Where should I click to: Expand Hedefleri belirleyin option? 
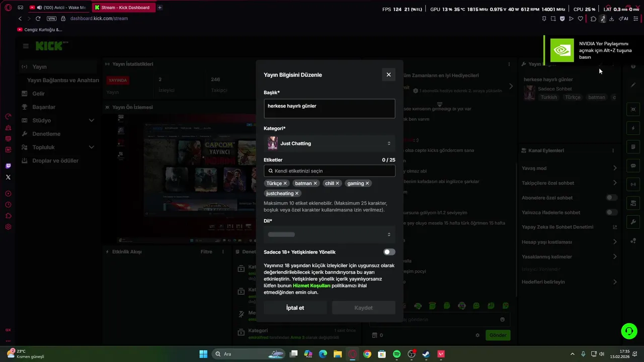(615, 282)
